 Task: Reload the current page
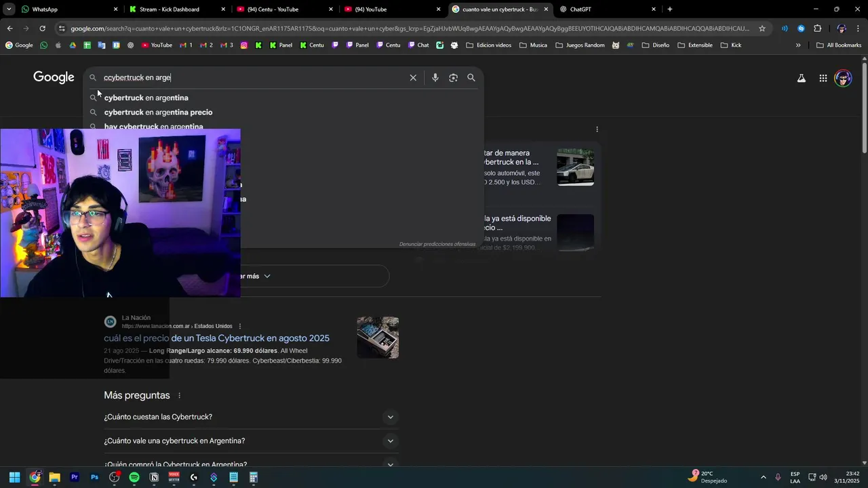tap(42, 28)
